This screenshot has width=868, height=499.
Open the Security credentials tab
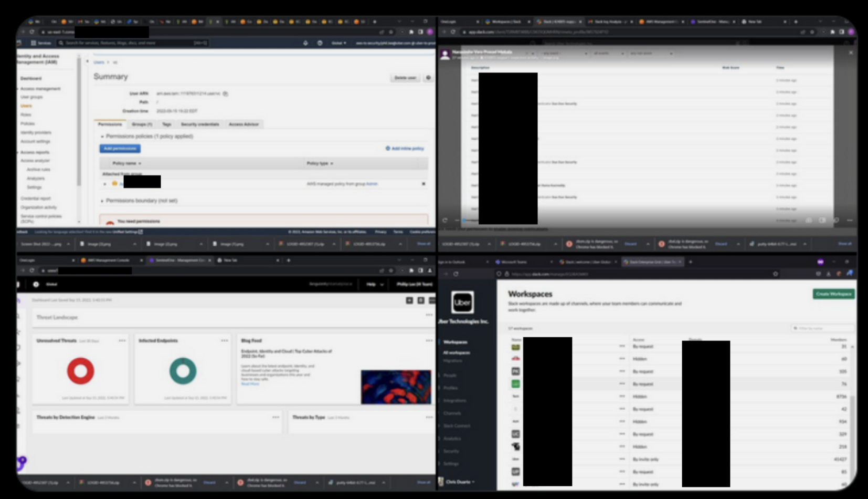pyautogui.click(x=200, y=124)
